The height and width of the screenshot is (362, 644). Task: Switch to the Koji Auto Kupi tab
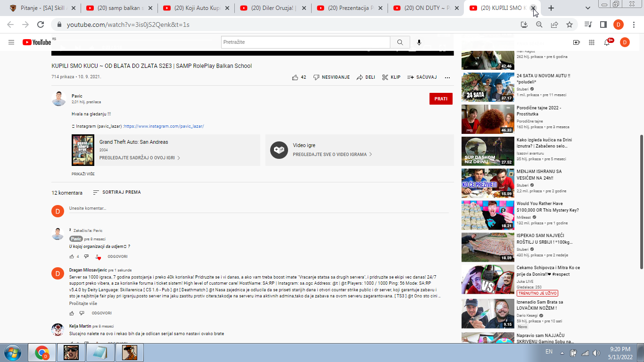(x=197, y=8)
